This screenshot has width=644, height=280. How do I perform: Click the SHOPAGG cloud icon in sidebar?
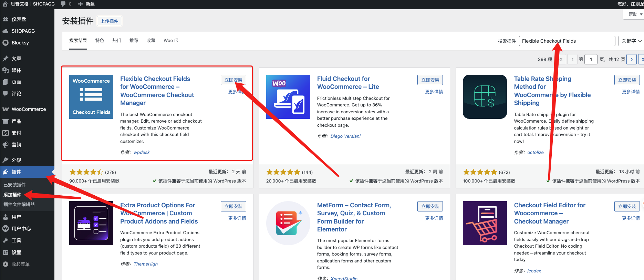coord(6,31)
